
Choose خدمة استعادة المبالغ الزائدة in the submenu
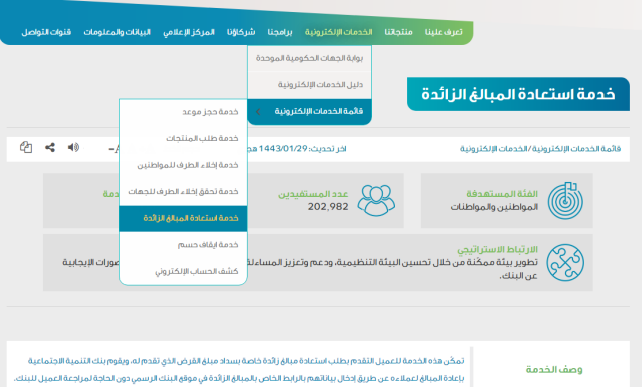point(183,218)
